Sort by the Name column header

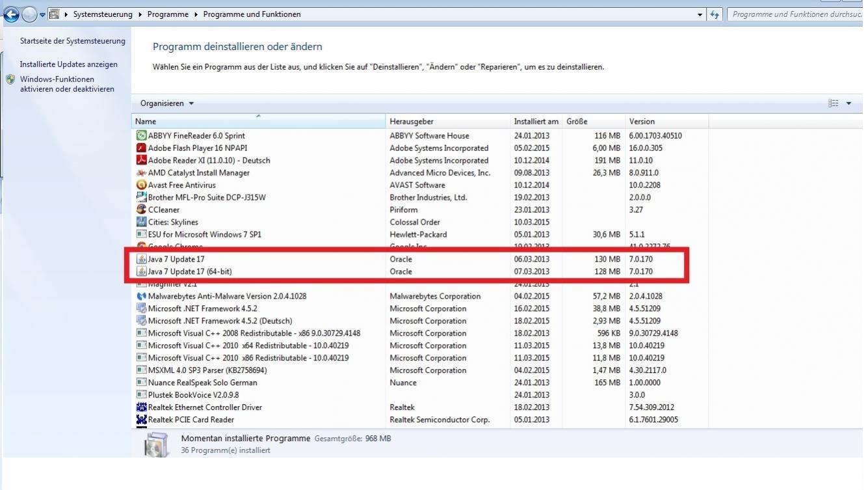tap(259, 122)
